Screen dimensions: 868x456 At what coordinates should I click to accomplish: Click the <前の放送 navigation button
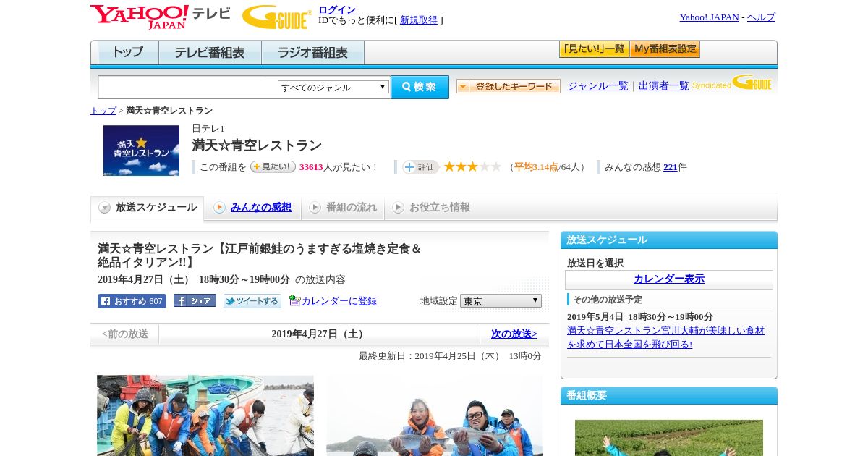(x=125, y=334)
